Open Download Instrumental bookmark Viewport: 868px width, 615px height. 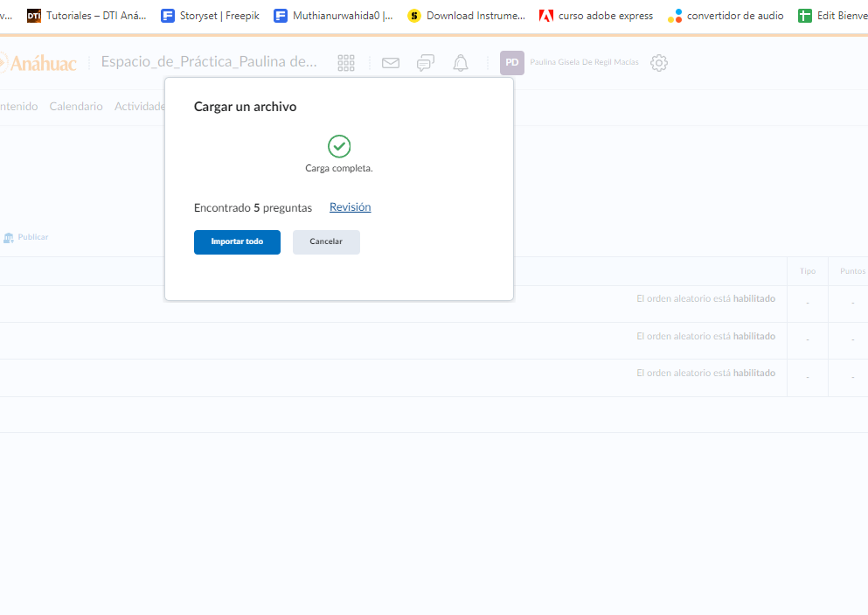point(467,16)
